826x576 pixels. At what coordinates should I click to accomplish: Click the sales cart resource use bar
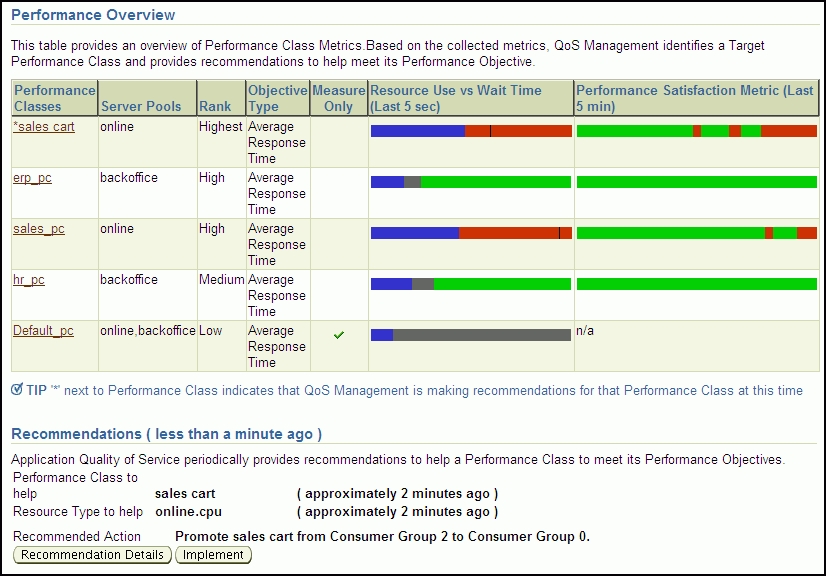pos(471,131)
